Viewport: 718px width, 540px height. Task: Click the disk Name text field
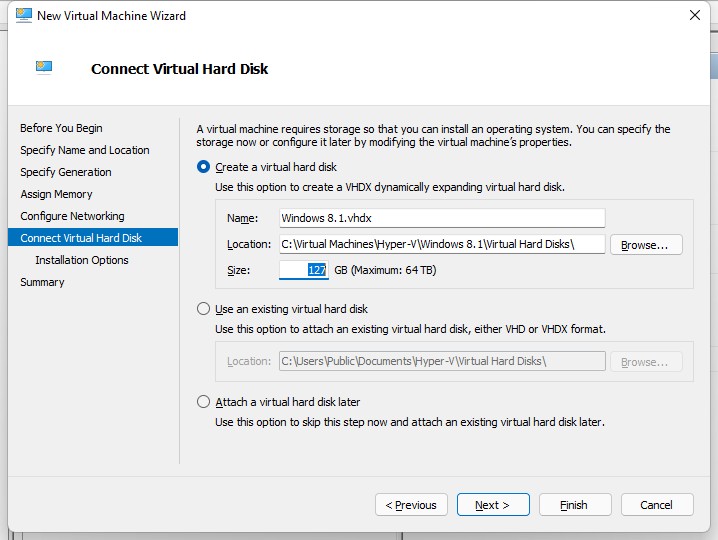[442, 218]
